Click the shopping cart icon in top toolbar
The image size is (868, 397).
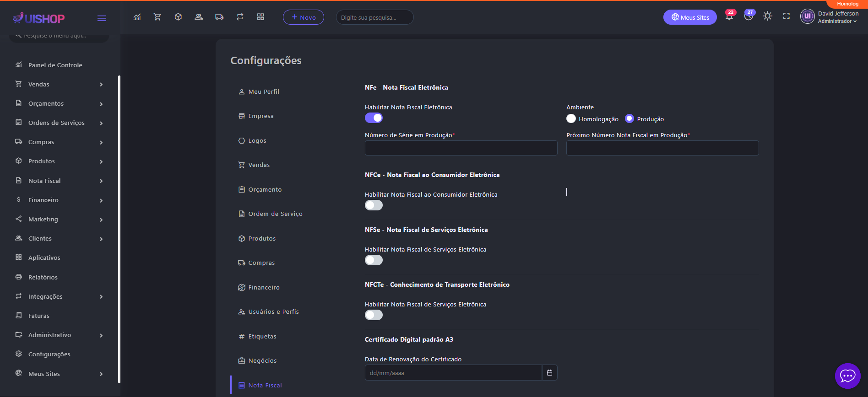click(157, 17)
